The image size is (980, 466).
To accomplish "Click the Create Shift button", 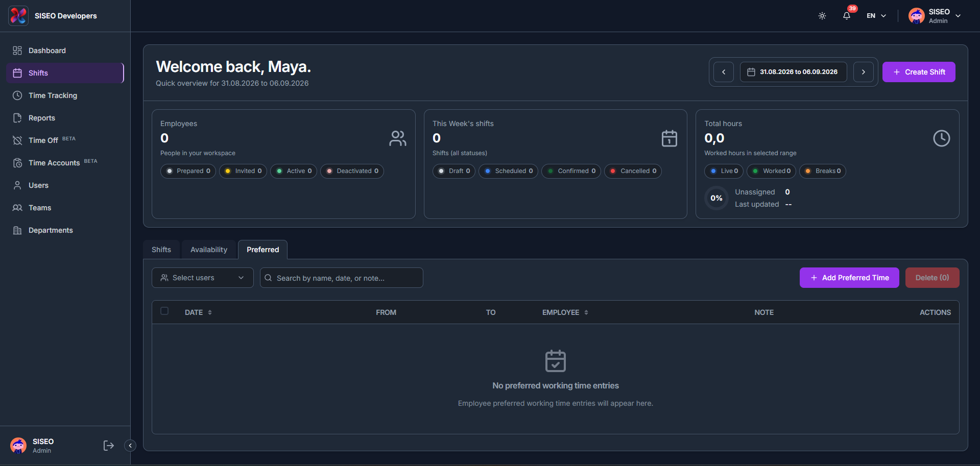I will coord(919,72).
